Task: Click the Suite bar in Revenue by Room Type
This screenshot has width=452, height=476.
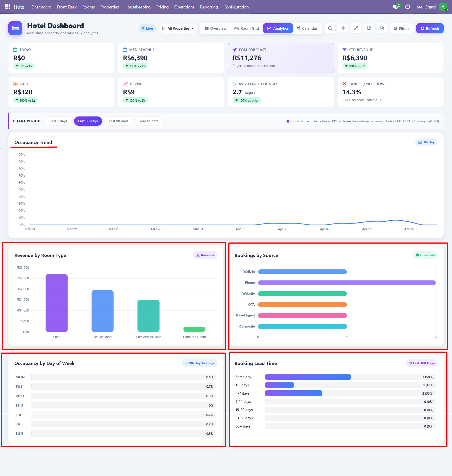Action: coord(56,303)
